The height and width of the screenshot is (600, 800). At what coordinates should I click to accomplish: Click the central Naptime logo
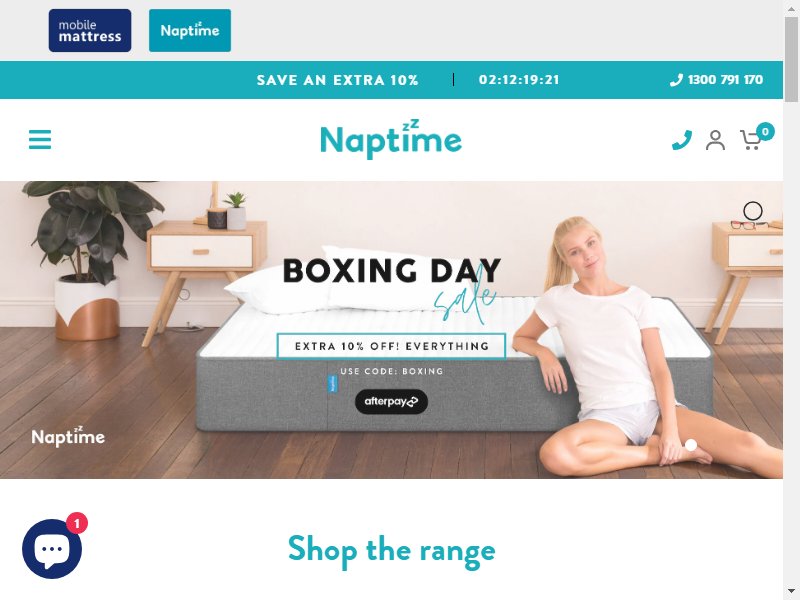pos(391,139)
